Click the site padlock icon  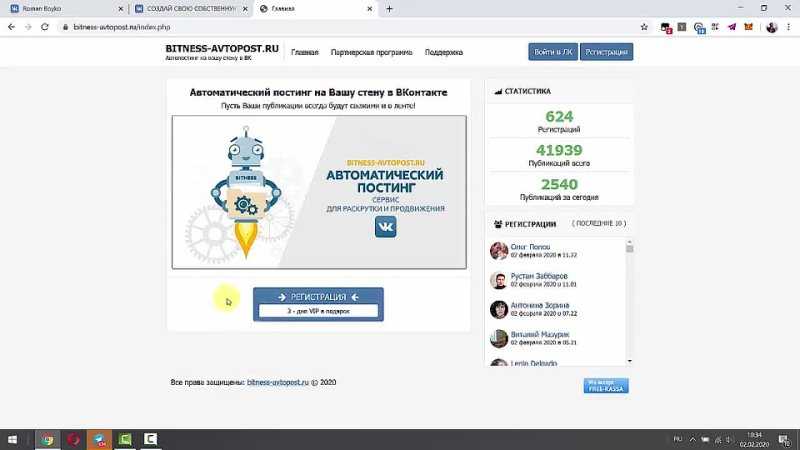coord(65,27)
